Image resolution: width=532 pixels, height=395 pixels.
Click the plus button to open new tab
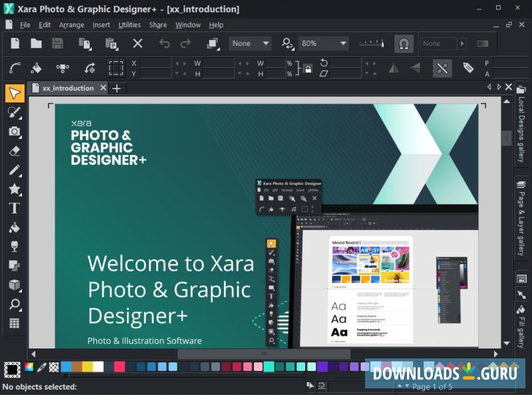(116, 88)
